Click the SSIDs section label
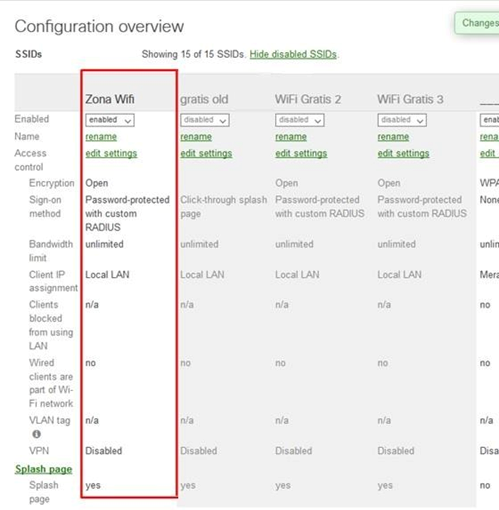Image resolution: width=499 pixels, height=510 pixels. point(29,54)
